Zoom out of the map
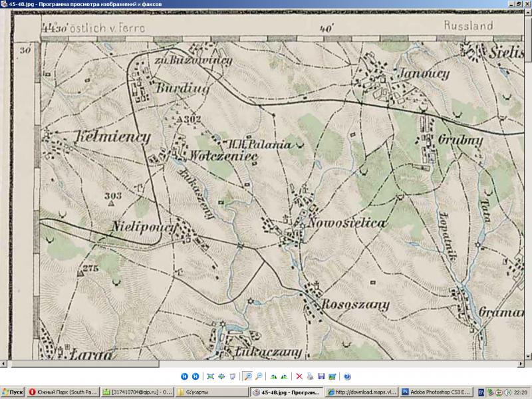Viewport: 532px width, 399px height. click(258, 377)
